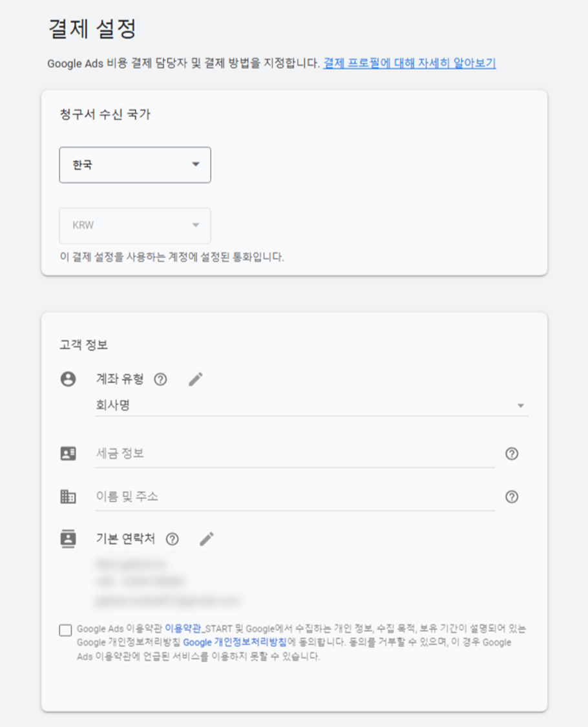Click the help icon for 이름 및 주소

click(512, 496)
